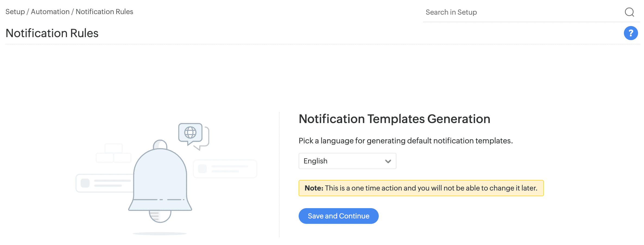This screenshot has width=644, height=245.
Task: Click the chevron arrow in the language selector
Action: coord(388,161)
